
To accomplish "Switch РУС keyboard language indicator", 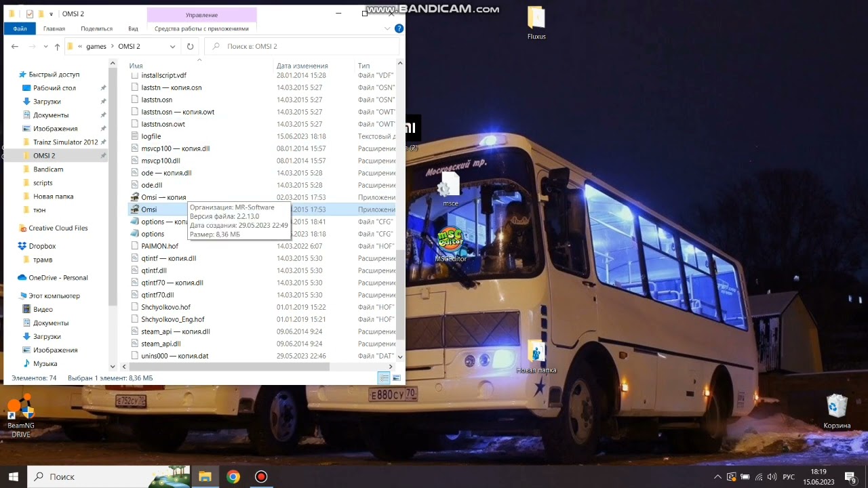I will point(789,476).
